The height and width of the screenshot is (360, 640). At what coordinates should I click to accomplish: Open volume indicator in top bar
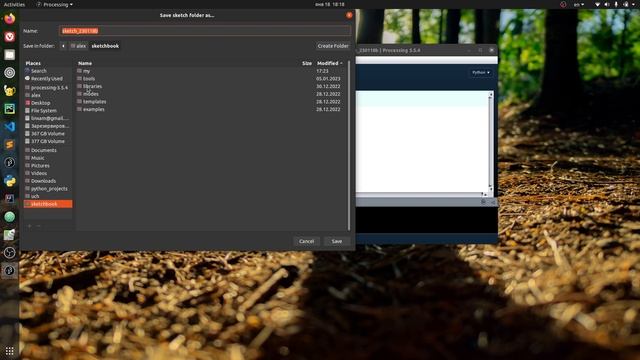607,4
